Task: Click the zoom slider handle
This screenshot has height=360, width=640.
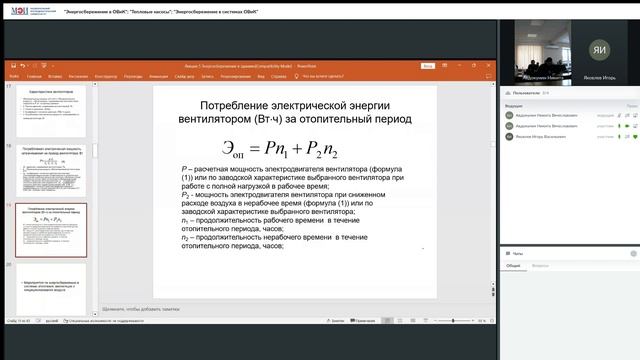Action: click(453, 321)
